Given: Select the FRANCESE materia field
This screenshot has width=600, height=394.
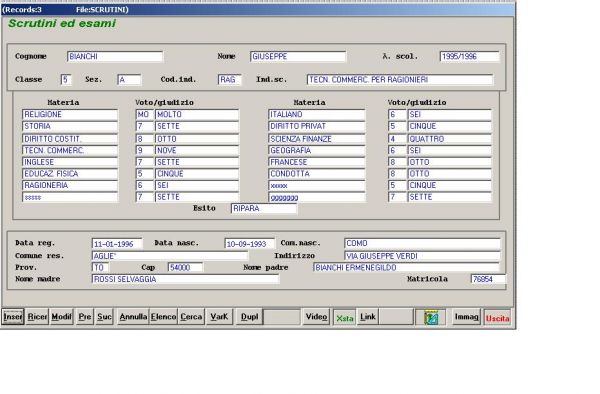Looking at the screenshot, I should point(317,162).
